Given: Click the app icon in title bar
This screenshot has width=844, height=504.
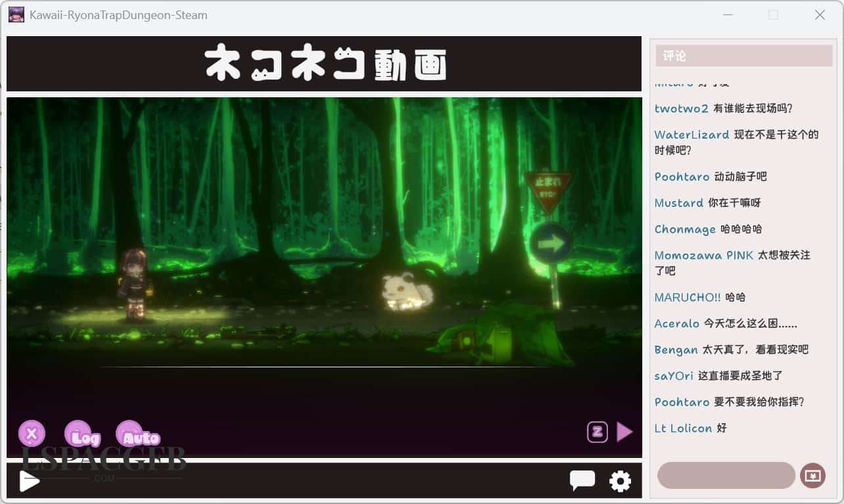Looking at the screenshot, I should click(x=16, y=14).
